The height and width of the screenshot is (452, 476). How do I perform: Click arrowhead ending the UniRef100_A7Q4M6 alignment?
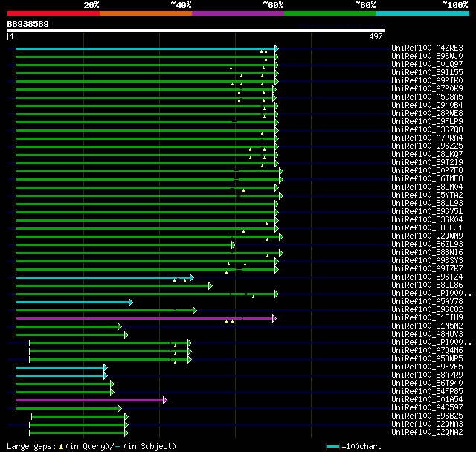point(190,352)
